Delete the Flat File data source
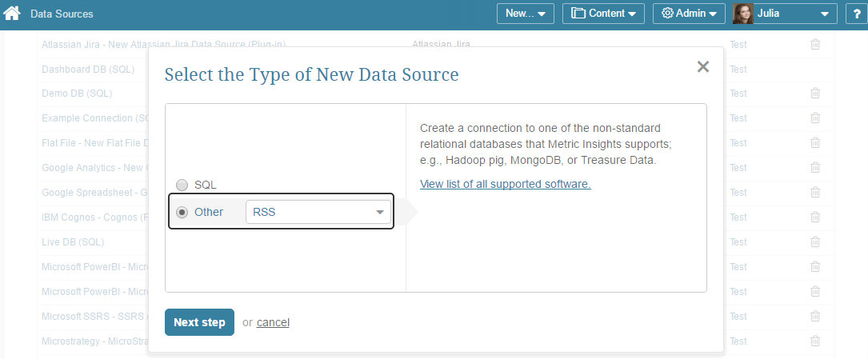 pyautogui.click(x=815, y=142)
